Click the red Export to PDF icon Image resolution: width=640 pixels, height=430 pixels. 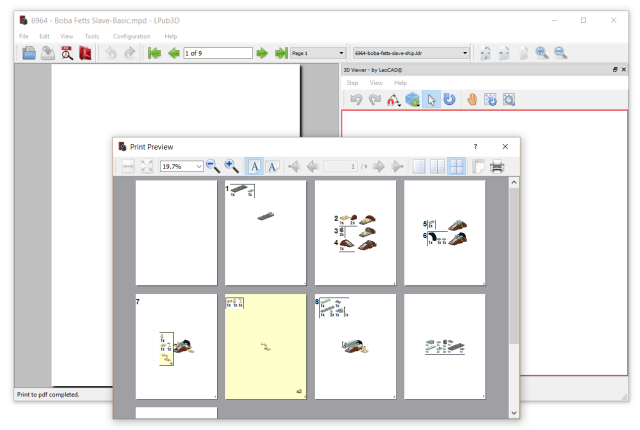click(x=85, y=53)
